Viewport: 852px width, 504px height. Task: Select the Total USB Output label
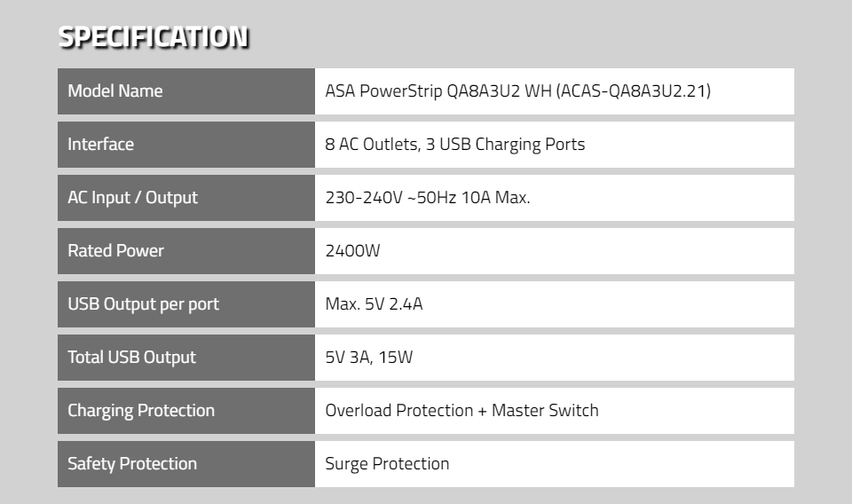pyautogui.click(x=131, y=358)
